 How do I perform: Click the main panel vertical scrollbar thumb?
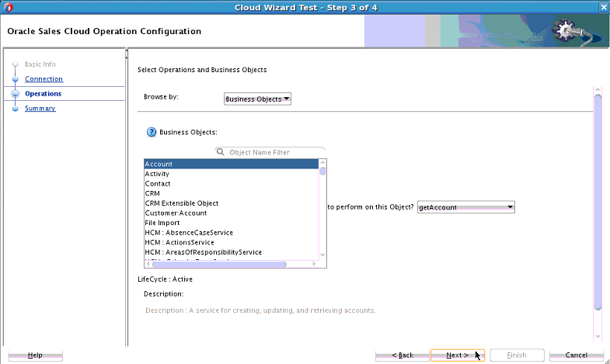click(598, 202)
